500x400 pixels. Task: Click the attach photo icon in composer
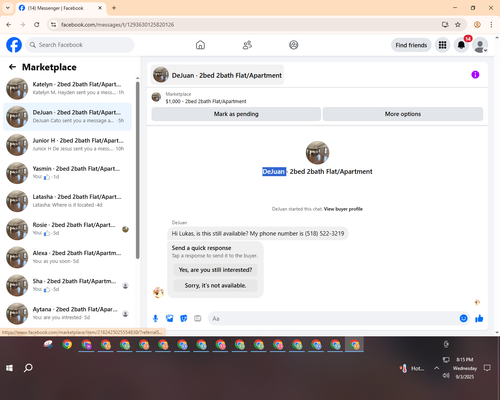(x=169, y=318)
